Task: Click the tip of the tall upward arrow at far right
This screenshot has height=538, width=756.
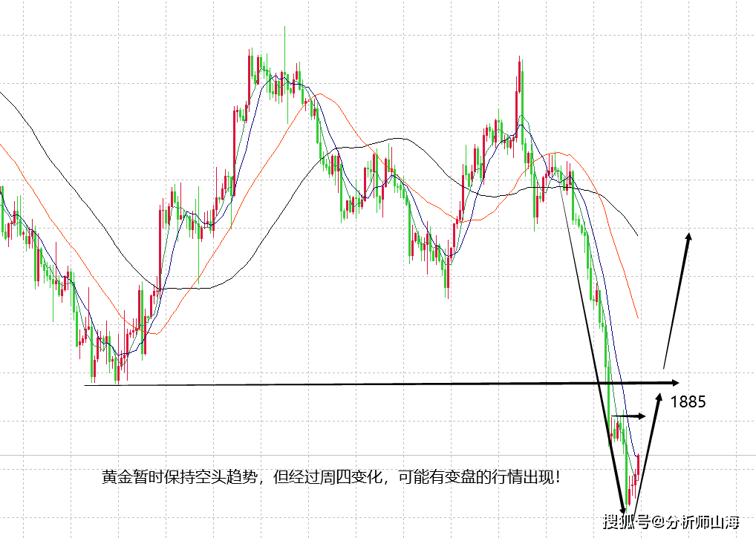Action: 689,235
